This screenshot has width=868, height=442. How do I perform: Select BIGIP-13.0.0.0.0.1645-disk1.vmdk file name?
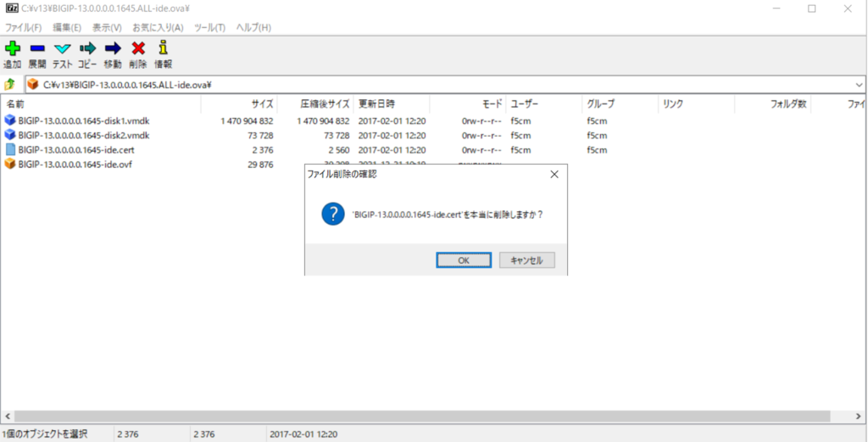84,120
